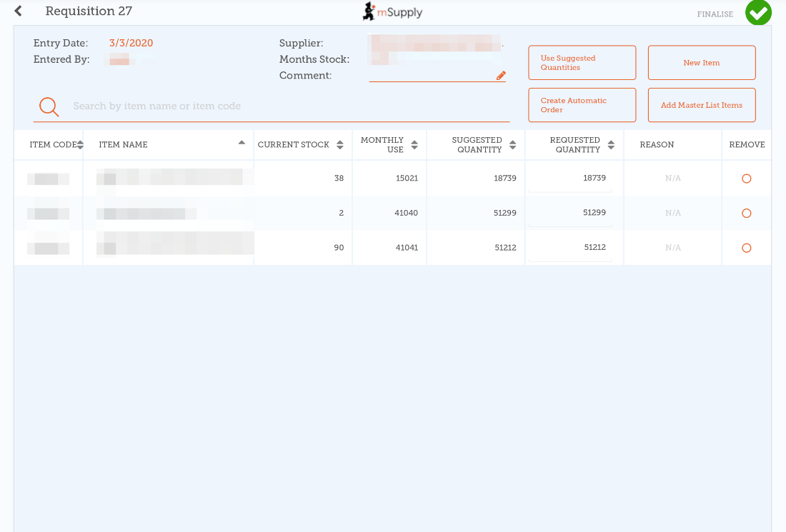Sort by Current Stock column arrows
The height and width of the screenshot is (532, 786).
(x=340, y=145)
